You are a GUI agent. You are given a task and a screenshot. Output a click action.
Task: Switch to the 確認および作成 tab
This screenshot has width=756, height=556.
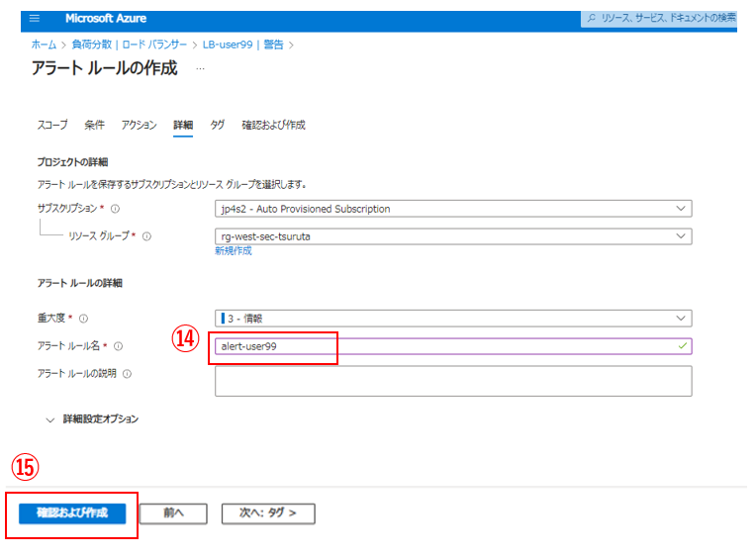[x=273, y=125]
